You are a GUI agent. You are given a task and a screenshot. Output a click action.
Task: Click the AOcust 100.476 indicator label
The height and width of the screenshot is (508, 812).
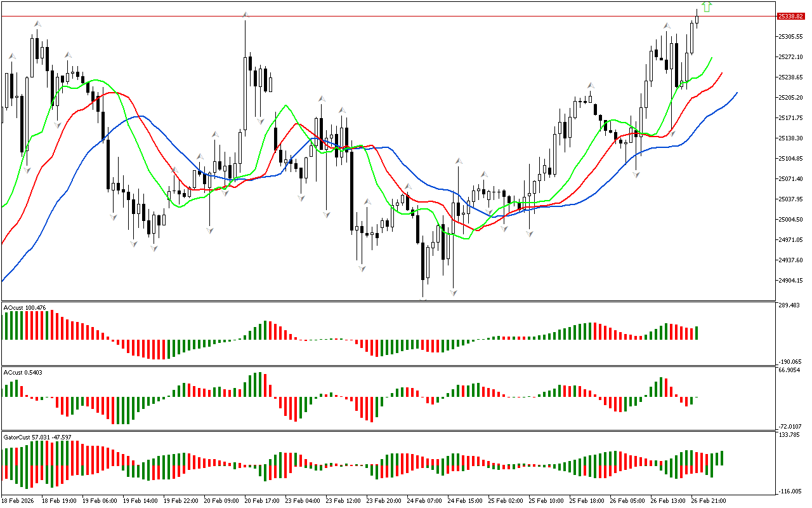coord(25,308)
